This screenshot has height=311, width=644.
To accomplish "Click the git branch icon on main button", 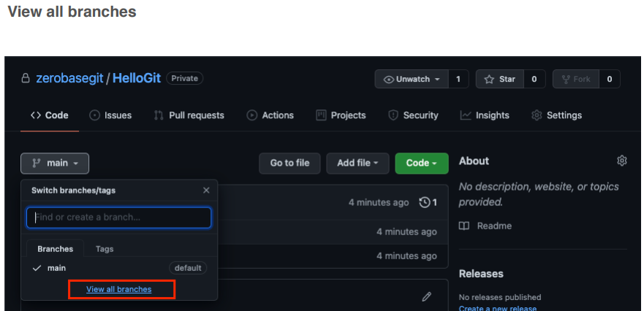I will (36, 164).
